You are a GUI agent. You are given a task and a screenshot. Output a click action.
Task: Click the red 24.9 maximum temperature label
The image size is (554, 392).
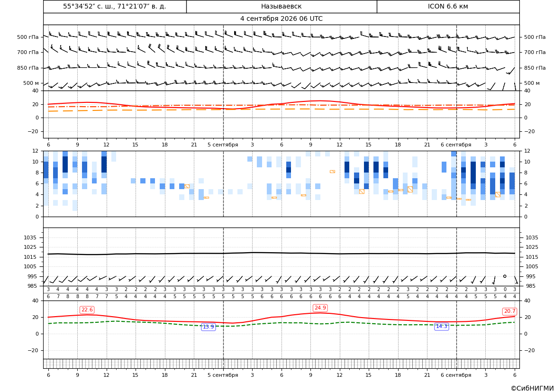[320, 308]
